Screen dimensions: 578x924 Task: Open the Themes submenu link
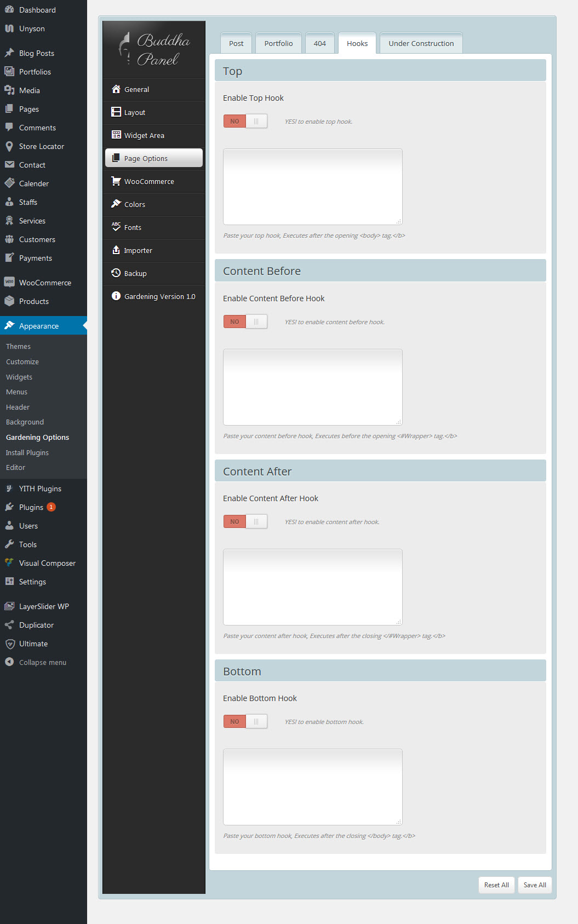pyautogui.click(x=18, y=347)
